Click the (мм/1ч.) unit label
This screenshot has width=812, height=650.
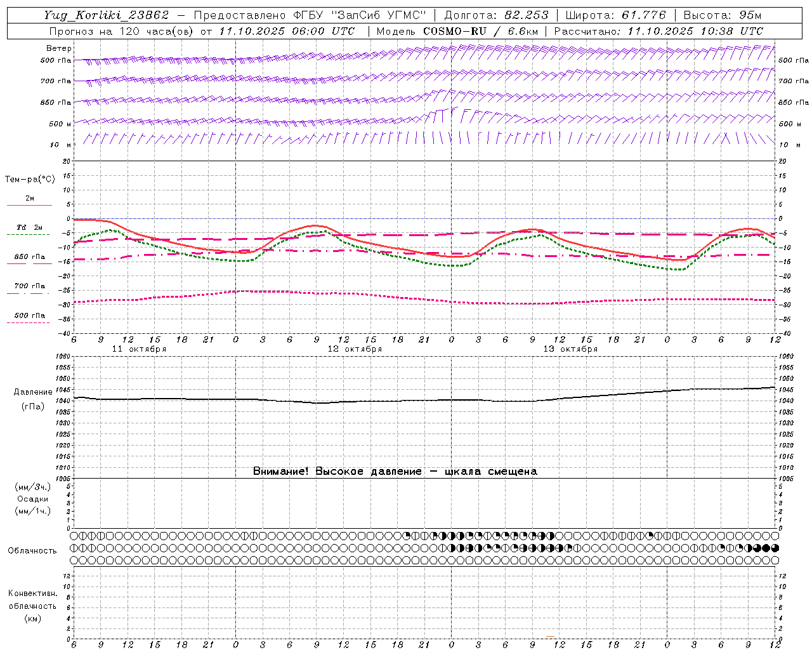coord(32,511)
